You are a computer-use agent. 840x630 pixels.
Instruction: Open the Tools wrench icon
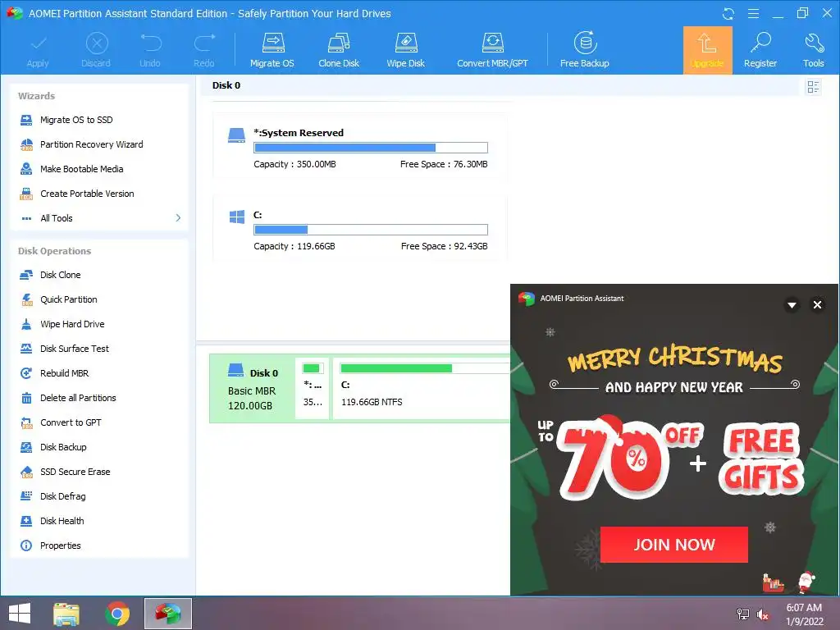click(813, 50)
